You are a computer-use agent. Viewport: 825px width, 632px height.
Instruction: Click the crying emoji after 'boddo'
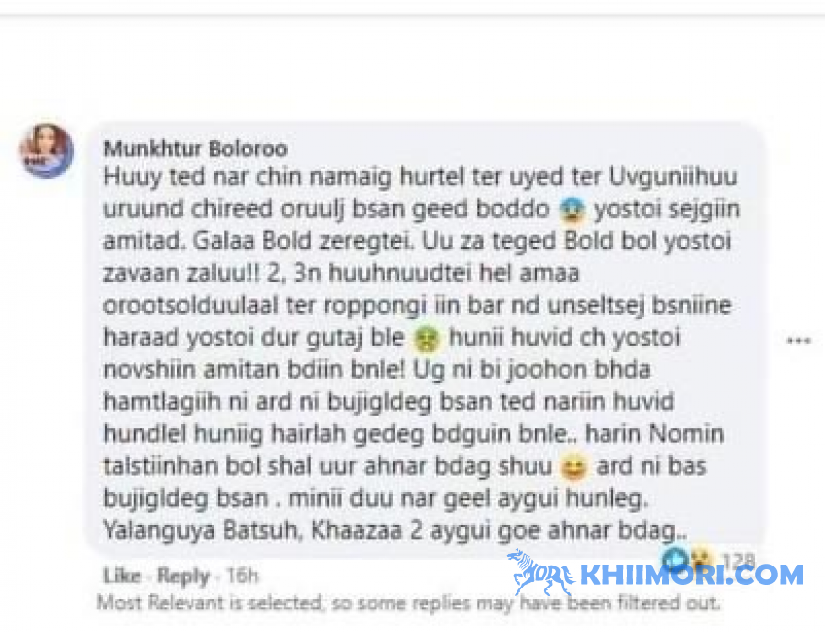click(572, 209)
